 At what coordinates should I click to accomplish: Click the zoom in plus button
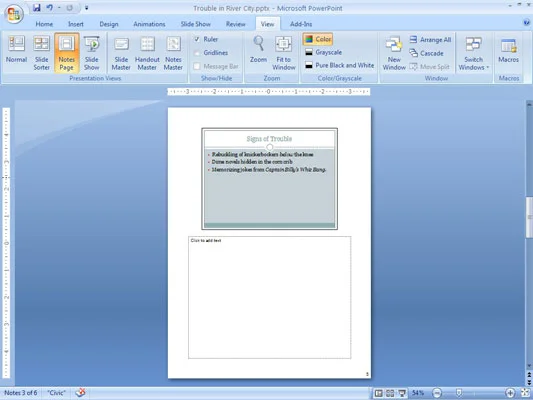pyautogui.click(x=510, y=393)
